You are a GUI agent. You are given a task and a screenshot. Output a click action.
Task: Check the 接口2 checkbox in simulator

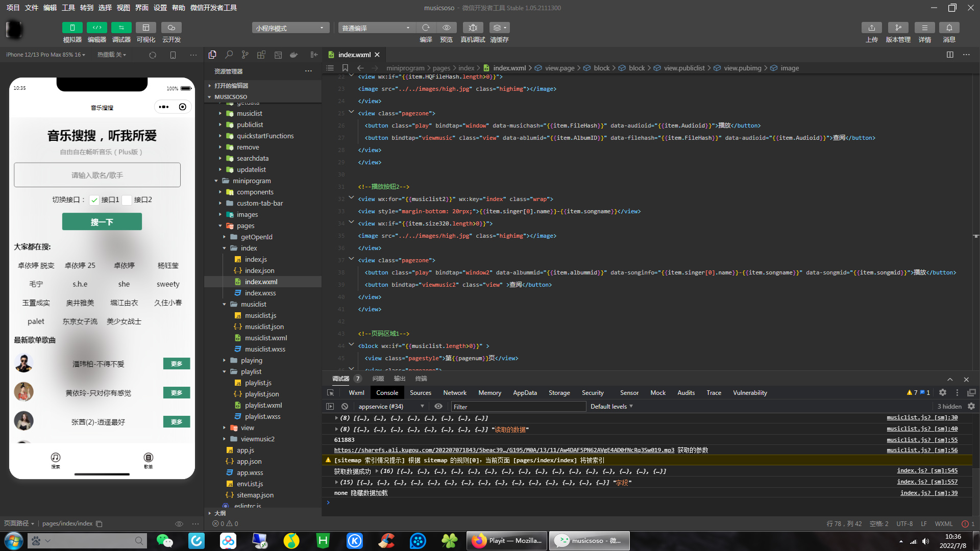coord(127,200)
